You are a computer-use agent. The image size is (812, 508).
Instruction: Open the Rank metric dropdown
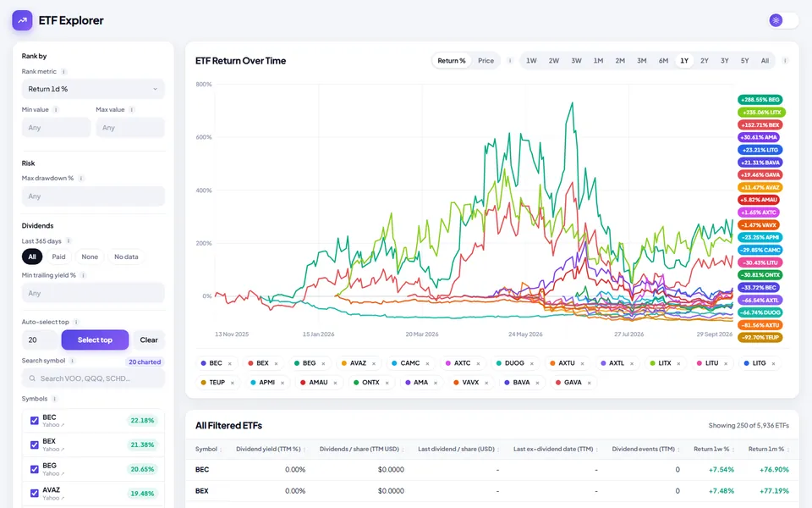[x=93, y=89]
